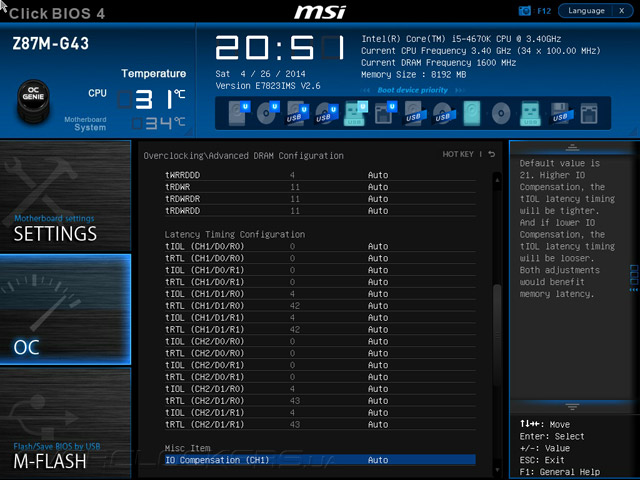Select the UEFI USB CD/DVD boot icon
This screenshot has height=480, width=640.
coord(327,113)
